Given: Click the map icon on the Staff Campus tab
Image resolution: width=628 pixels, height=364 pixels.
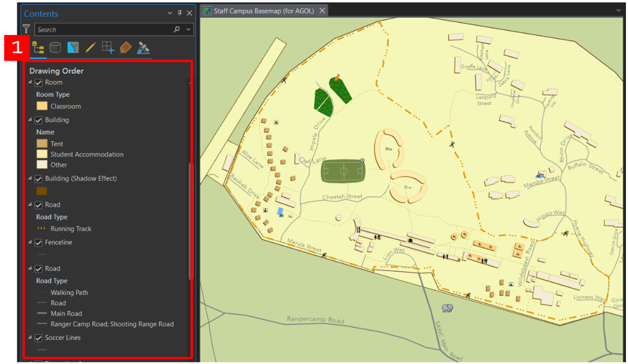Looking at the screenshot, I should [x=207, y=11].
